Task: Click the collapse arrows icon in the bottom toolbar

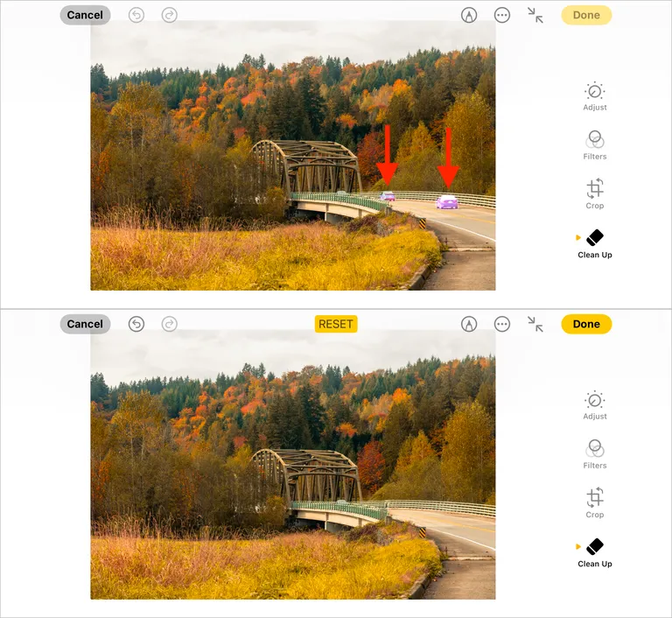Action: [535, 324]
